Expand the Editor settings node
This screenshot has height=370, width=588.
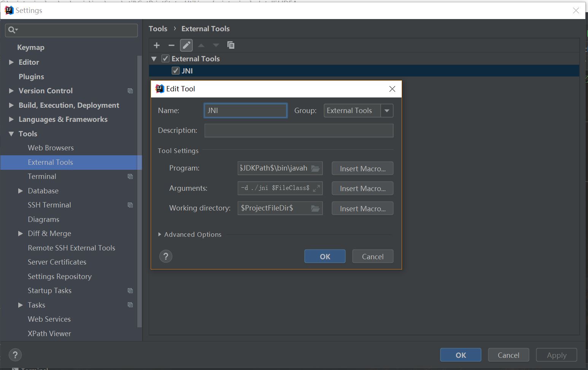11,62
